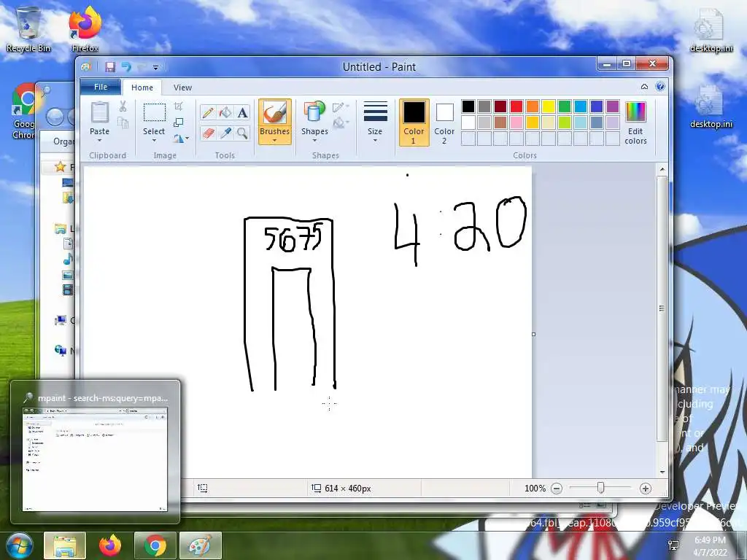The width and height of the screenshot is (747, 560).
Task: Pick the indigo color swatch
Action: coord(597,106)
